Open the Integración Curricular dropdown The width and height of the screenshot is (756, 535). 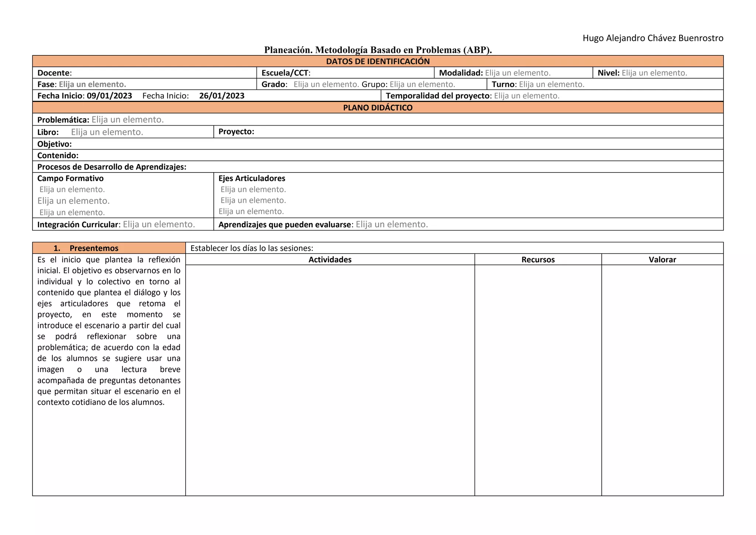tap(159, 224)
